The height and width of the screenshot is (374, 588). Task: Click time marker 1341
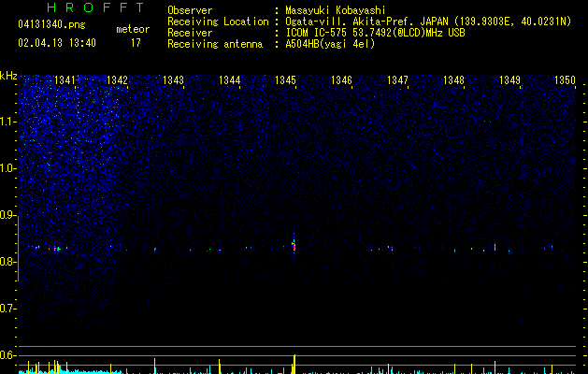[65, 80]
